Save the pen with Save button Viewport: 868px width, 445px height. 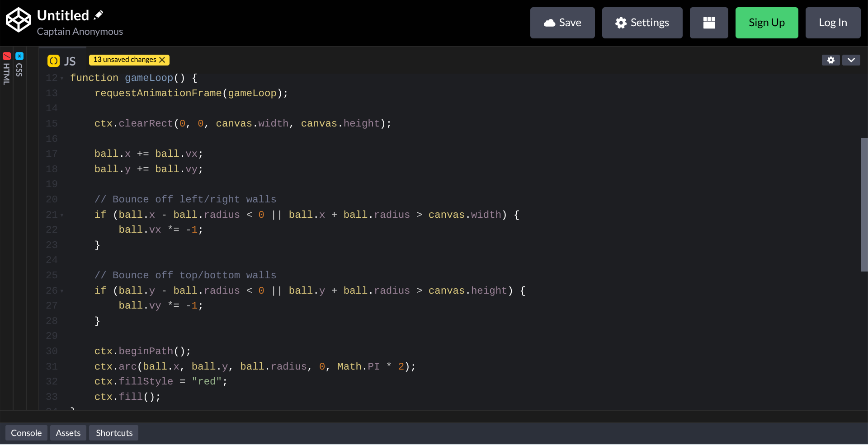562,23
